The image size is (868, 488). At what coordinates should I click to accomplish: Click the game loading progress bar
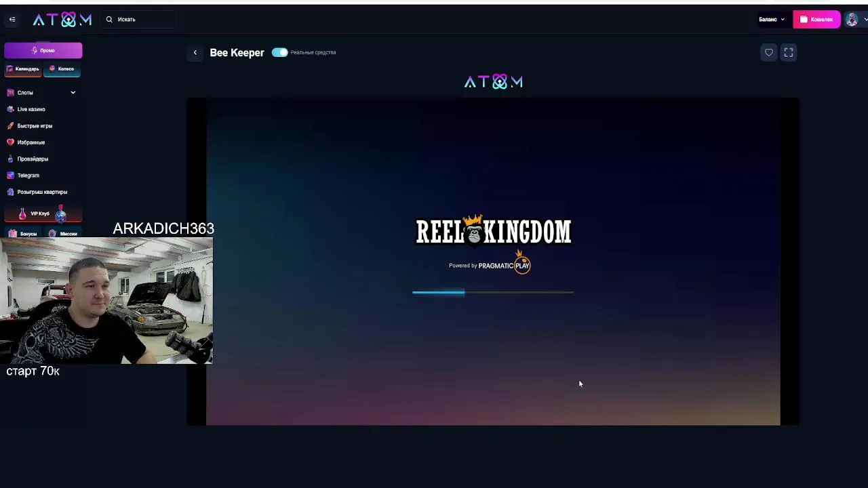tap(493, 292)
